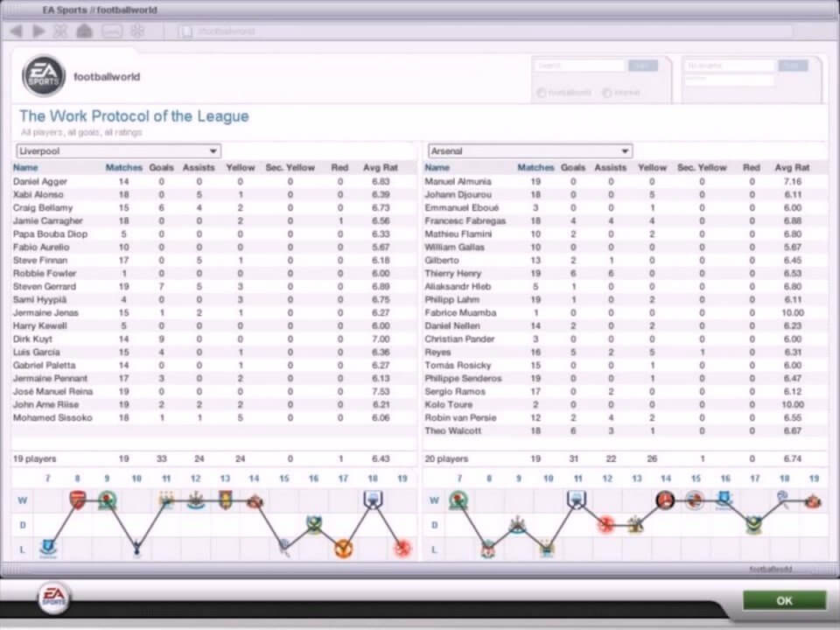Open the Arsenal team dropdown
Viewport: 840px width, 630px height.
pos(530,151)
